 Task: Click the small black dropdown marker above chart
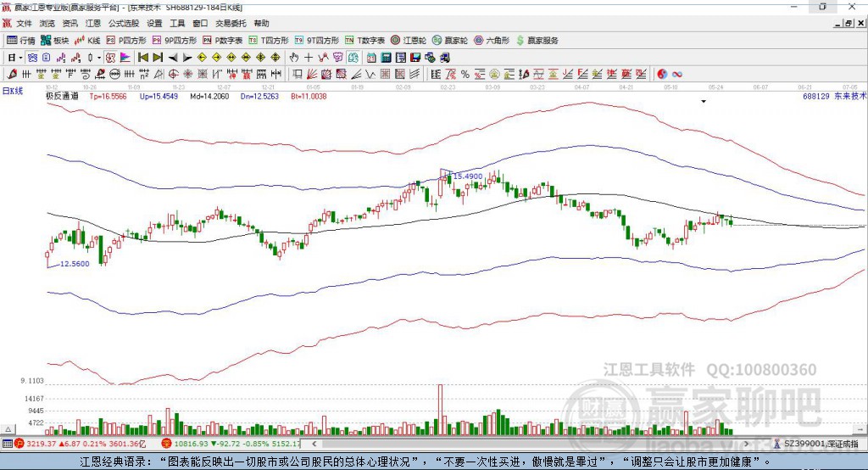pos(704,102)
